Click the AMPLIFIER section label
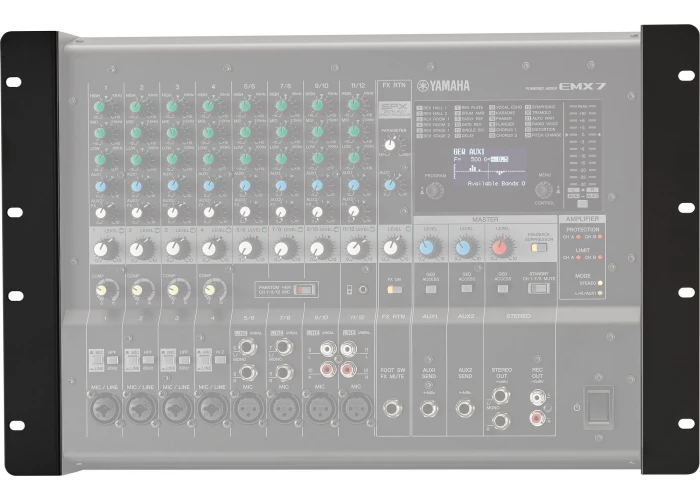Screen dimensions: 700x500 point(582,219)
